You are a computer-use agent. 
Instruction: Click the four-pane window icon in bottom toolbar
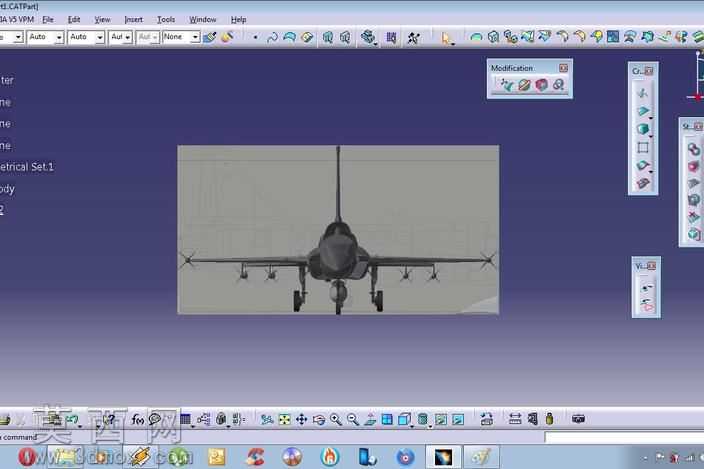[387, 419]
